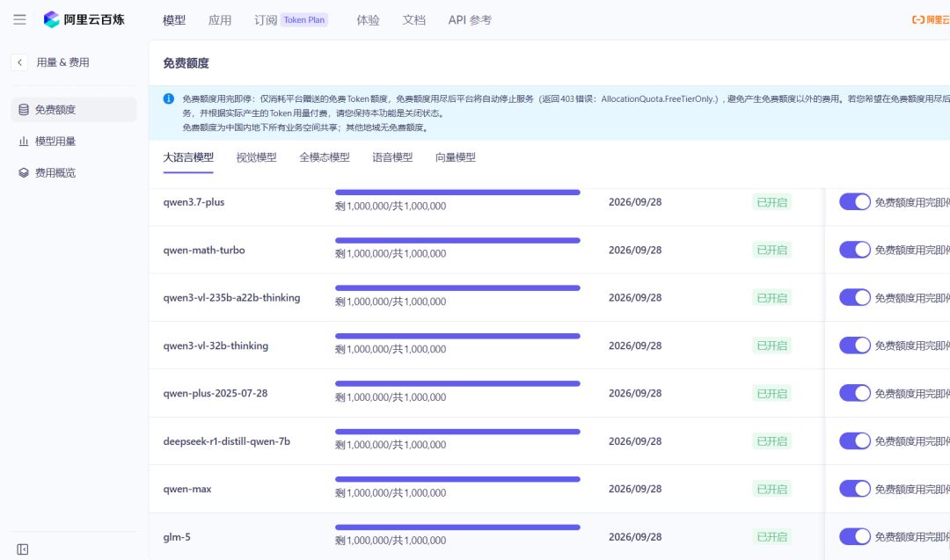
Task: Click the qwen3.7-plus model name
Action: [x=194, y=202]
